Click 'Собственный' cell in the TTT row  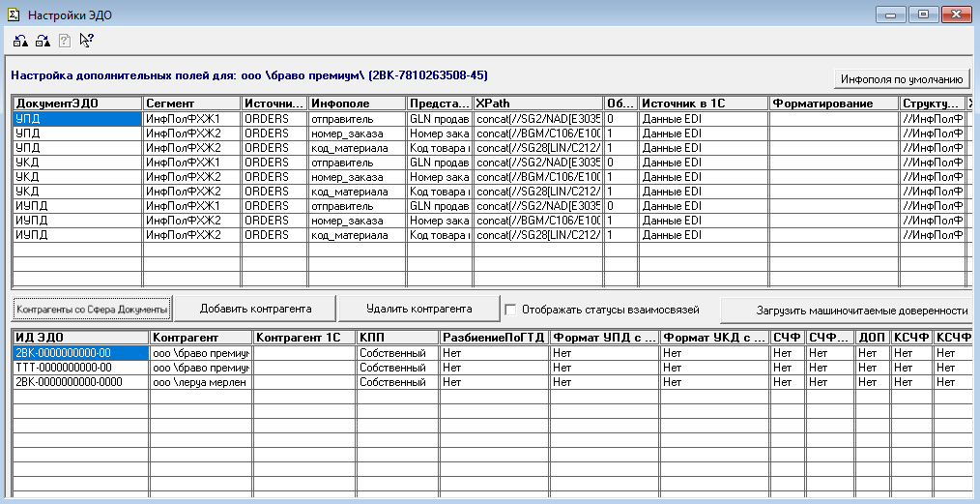pos(397,368)
